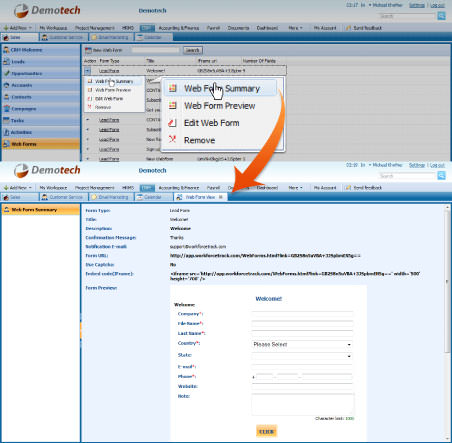Open the State dropdown in form preview
Viewport: 452px width, 443px height.
302,356
